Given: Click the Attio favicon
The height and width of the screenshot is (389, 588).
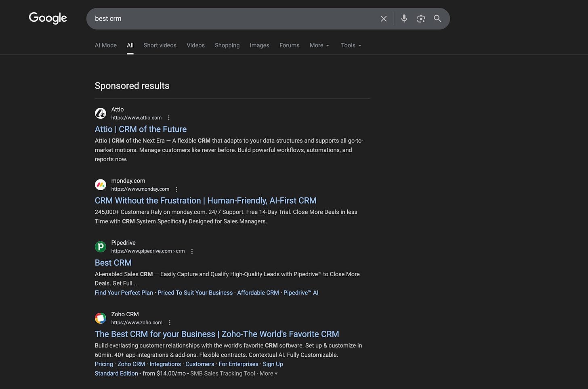Looking at the screenshot, I should coord(101,114).
